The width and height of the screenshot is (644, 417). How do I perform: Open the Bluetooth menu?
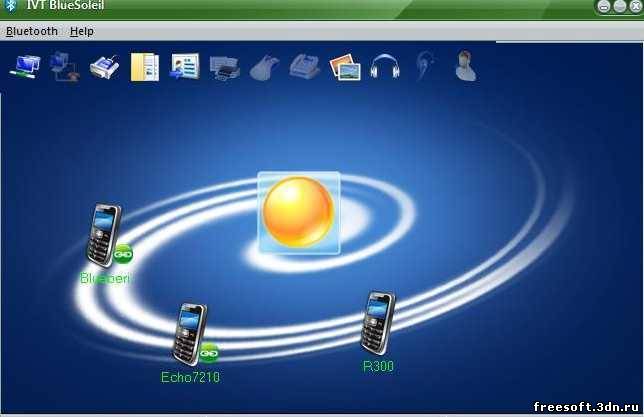pyautogui.click(x=32, y=31)
